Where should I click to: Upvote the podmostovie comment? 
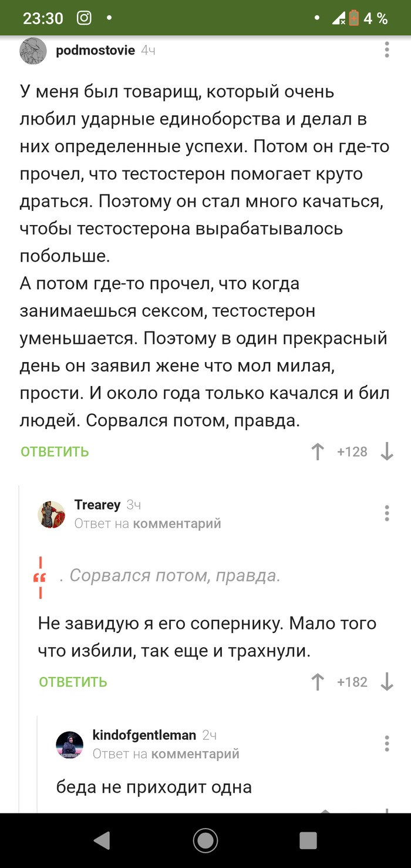tap(317, 451)
